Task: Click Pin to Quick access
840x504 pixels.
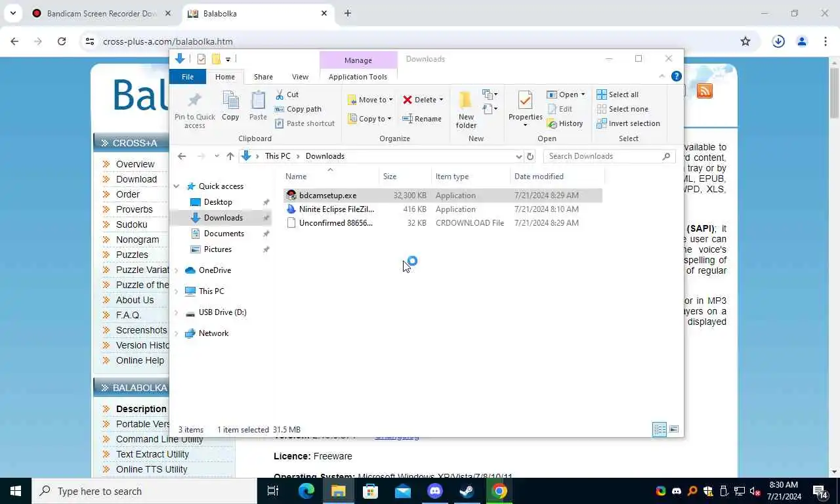Action: tap(195, 110)
